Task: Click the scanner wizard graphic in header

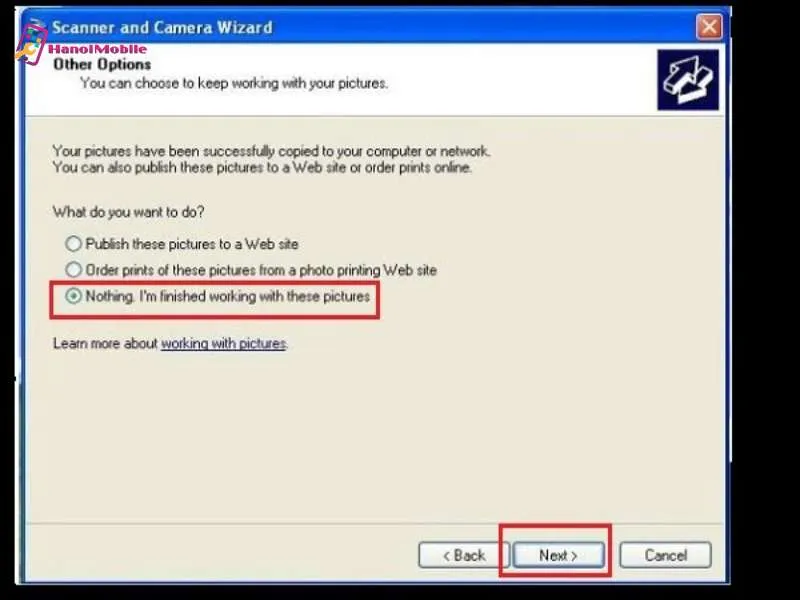Action: 688,80
